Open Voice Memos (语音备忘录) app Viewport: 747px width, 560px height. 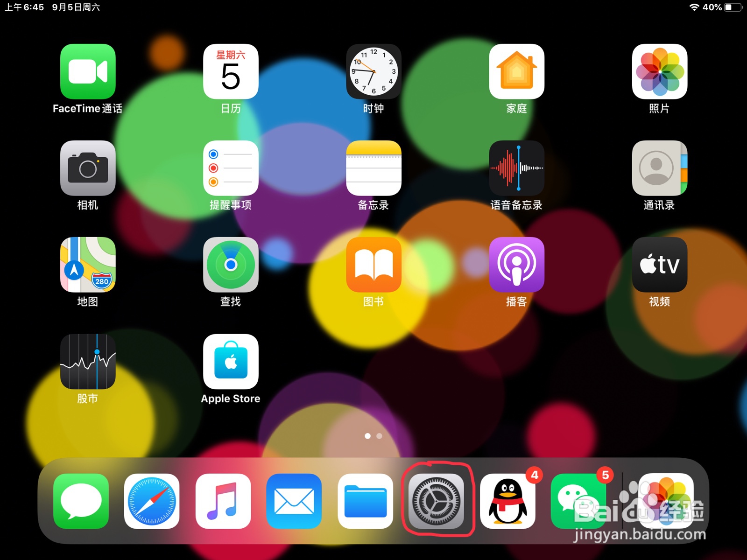click(516, 168)
